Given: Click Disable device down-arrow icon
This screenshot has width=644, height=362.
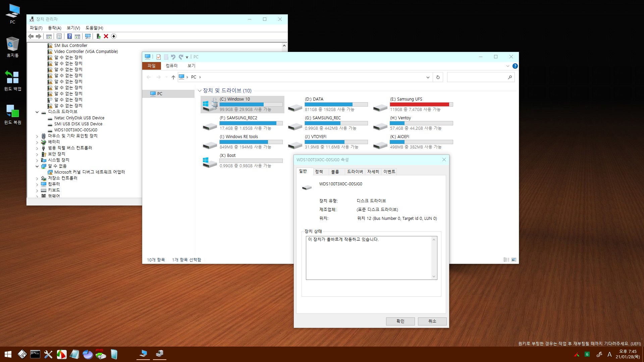Looking at the screenshot, I should click(x=114, y=36).
